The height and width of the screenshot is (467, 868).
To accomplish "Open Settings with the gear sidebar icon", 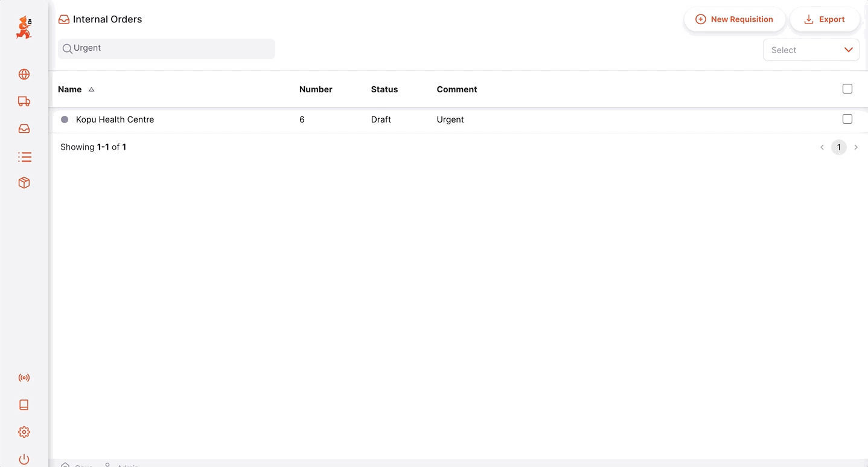I will point(24,431).
